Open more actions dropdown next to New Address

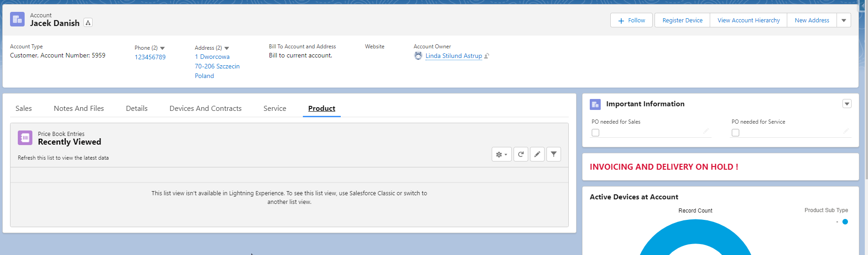coord(843,21)
